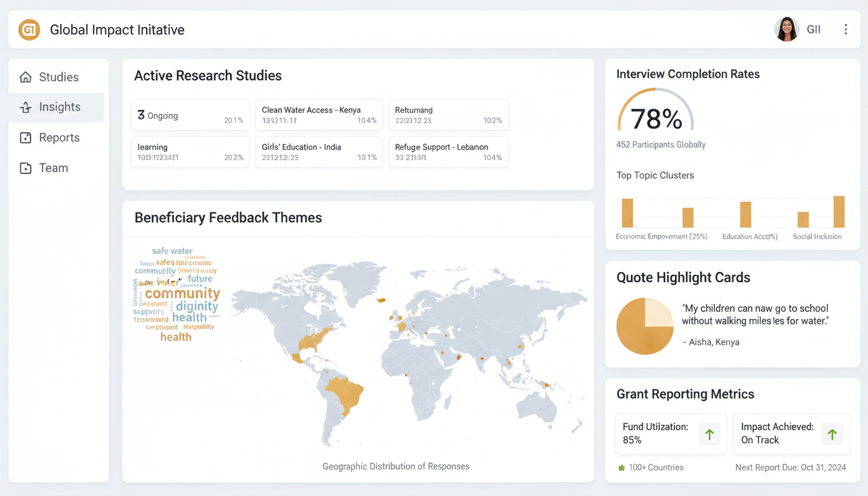Click the green arrow on Fund Utilization card

pyautogui.click(x=709, y=434)
